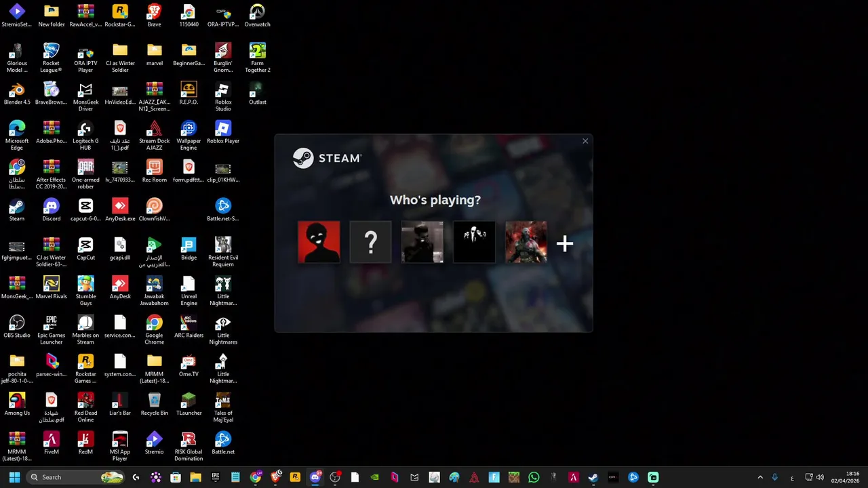Image resolution: width=868 pixels, height=488 pixels.
Task: Launch Ome.TV desktop shortcut
Action: (189, 365)
